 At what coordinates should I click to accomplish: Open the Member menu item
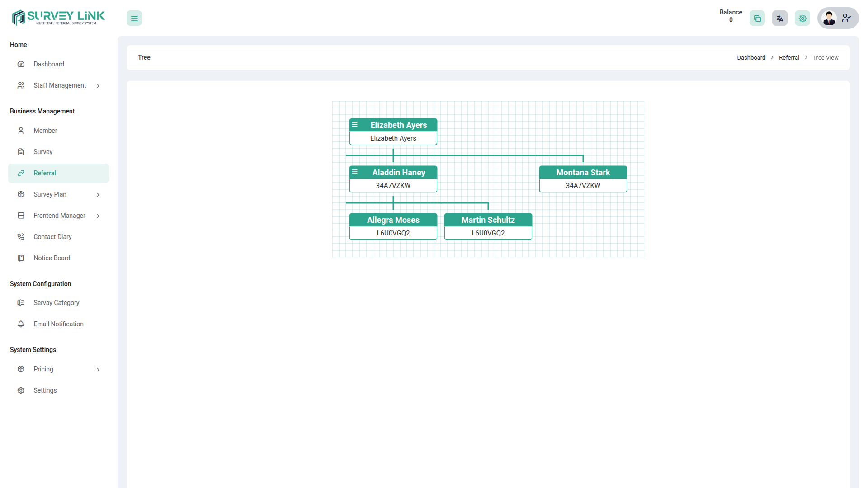pyautogui.click(x=45, y=131)
